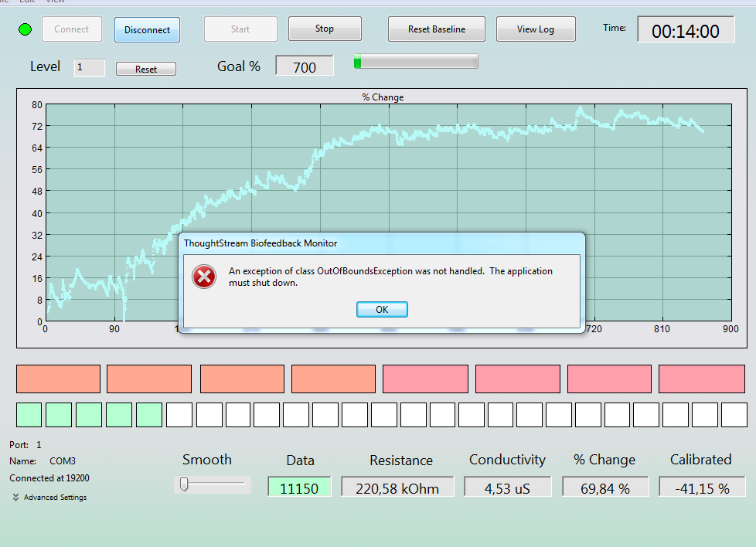Viewport: 756px width, 547px height.
Task: Expand the Advanced Settings chevron
Action: pos(16,498)
